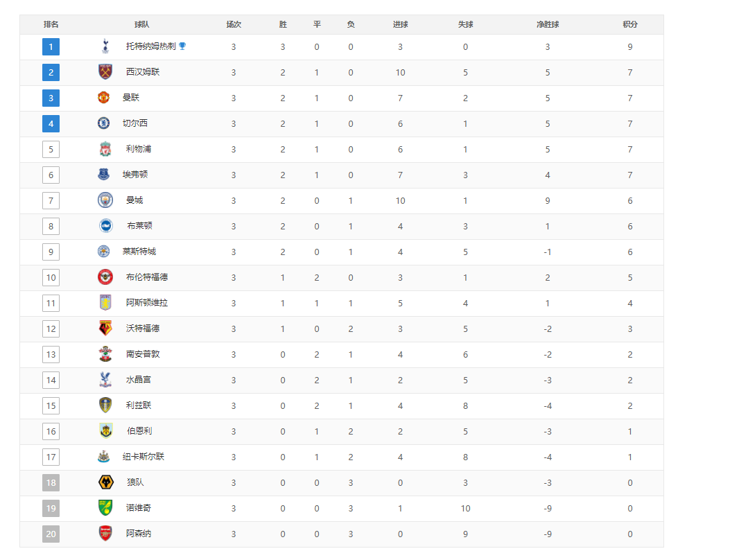Select the Manchester United red crest

(x=103, y=97)
